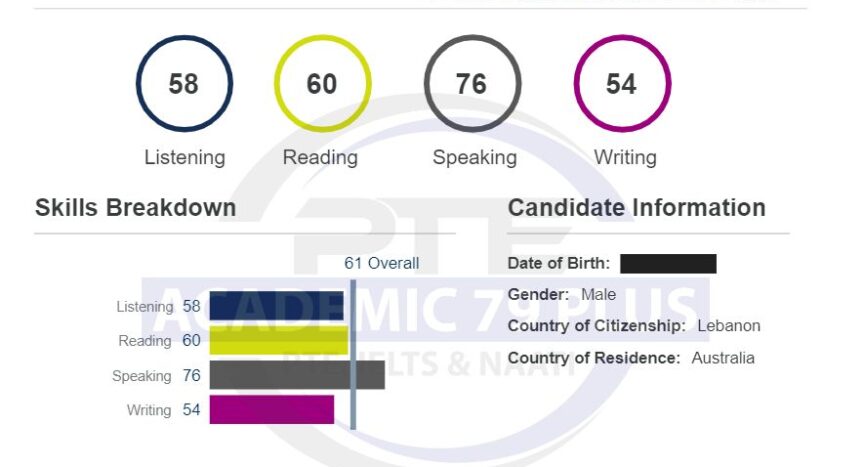Click the Listening label under the blue circle
864x467 pixels.
185,158
